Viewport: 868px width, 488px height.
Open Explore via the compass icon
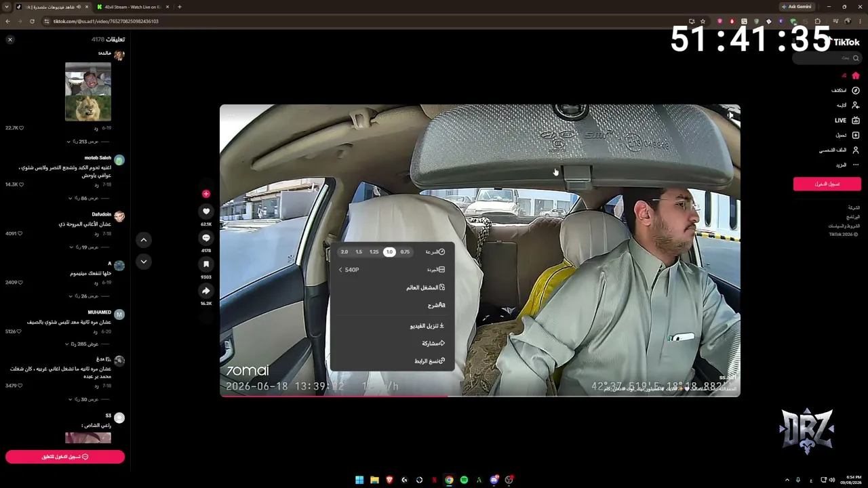[x=855, y=90]
